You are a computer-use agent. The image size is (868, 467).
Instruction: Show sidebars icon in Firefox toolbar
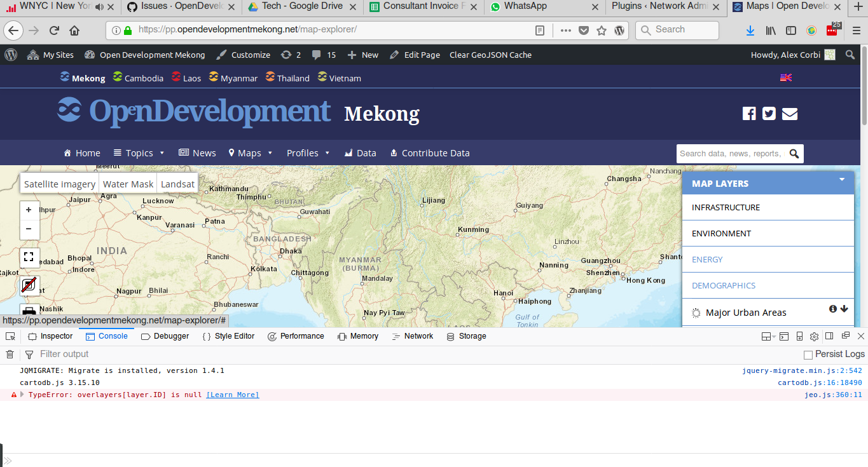tap(791, 30)
